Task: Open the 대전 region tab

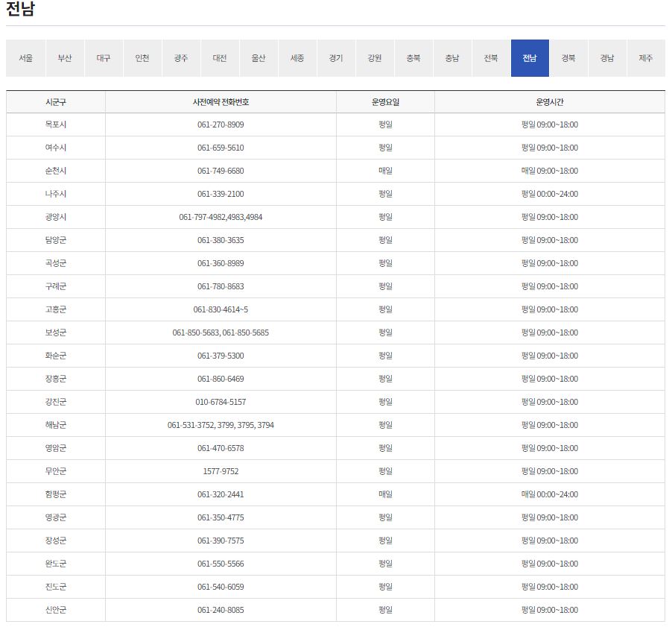Action: 220,58
